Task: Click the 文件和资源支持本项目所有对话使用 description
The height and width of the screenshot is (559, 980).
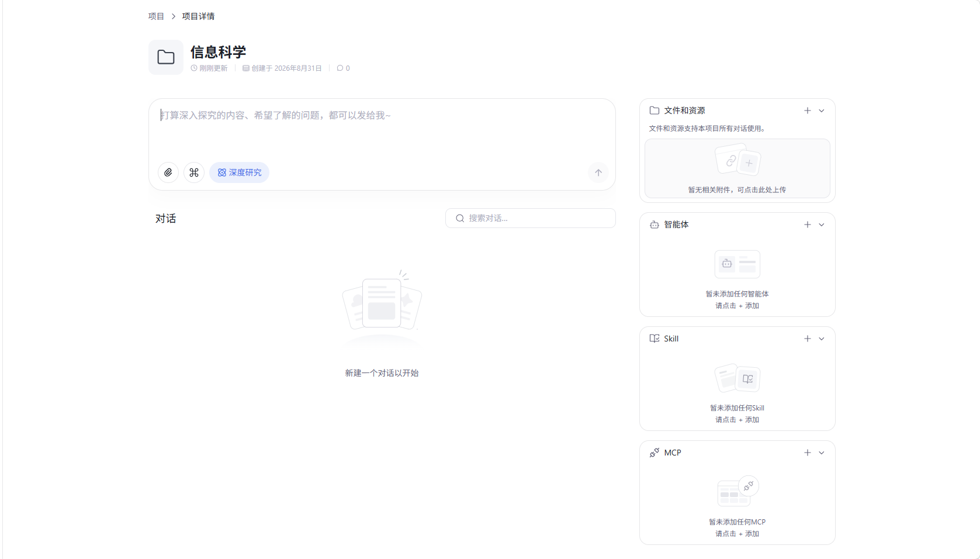Action: [708, 129]
